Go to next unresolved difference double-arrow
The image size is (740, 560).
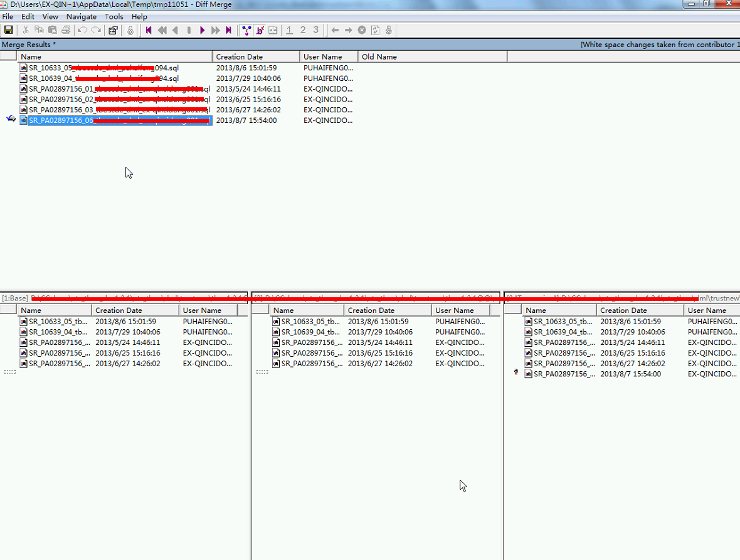pyautogui.click(x=216, y=30)
